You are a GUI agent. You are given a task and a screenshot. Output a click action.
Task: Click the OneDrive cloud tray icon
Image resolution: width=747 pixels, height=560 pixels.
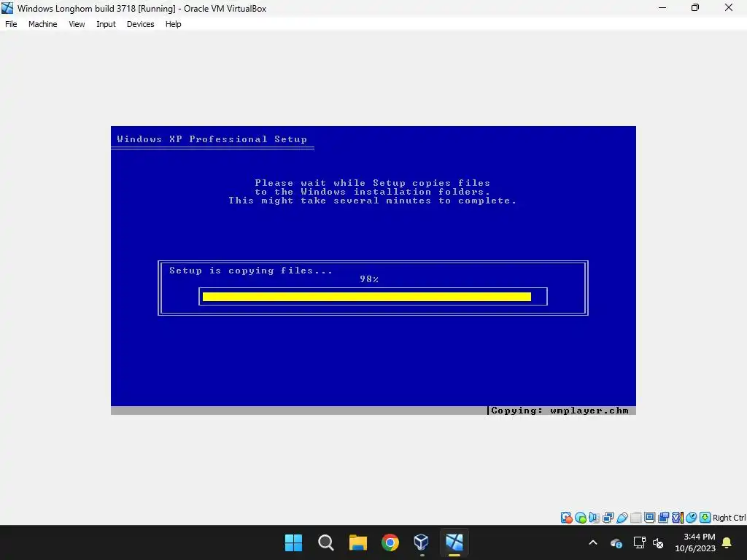point(616,542)
